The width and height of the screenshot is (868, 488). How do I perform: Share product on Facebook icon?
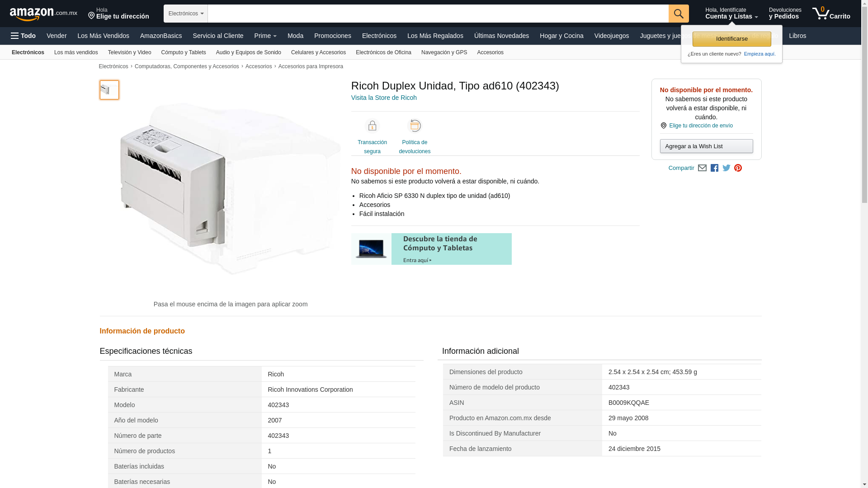(714, 168)
